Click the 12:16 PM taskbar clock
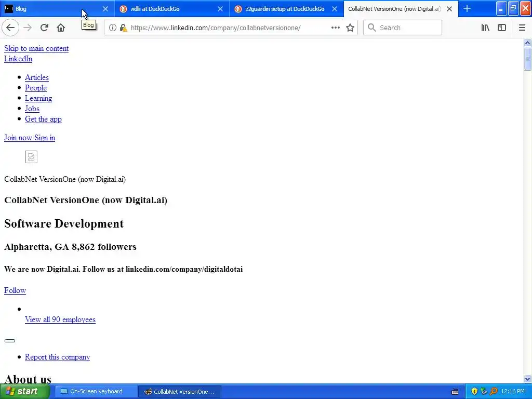This screenshot has width=532, height=399. click(x=513, y=392)
